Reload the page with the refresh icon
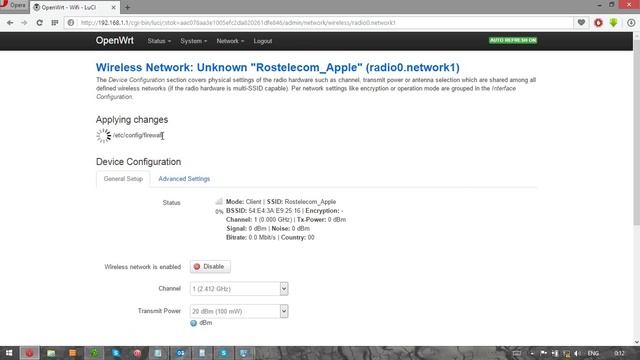Image resolution: width=640 pixels, height=360 pixels. pyautogui.click(x=39, y=23)
